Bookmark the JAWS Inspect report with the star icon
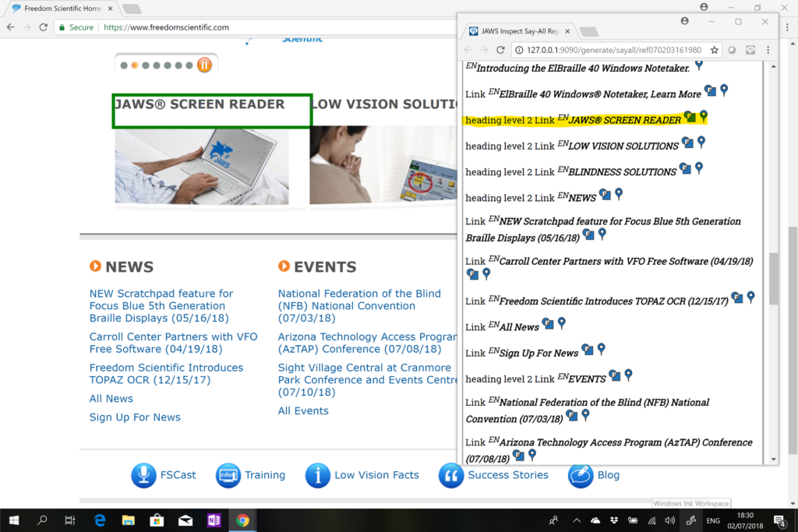798x532 pixels. (714, 49)
